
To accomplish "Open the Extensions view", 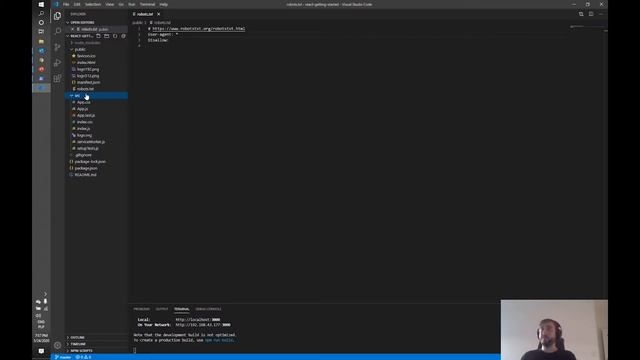I will pyautogui.click(x=58, y=78).
